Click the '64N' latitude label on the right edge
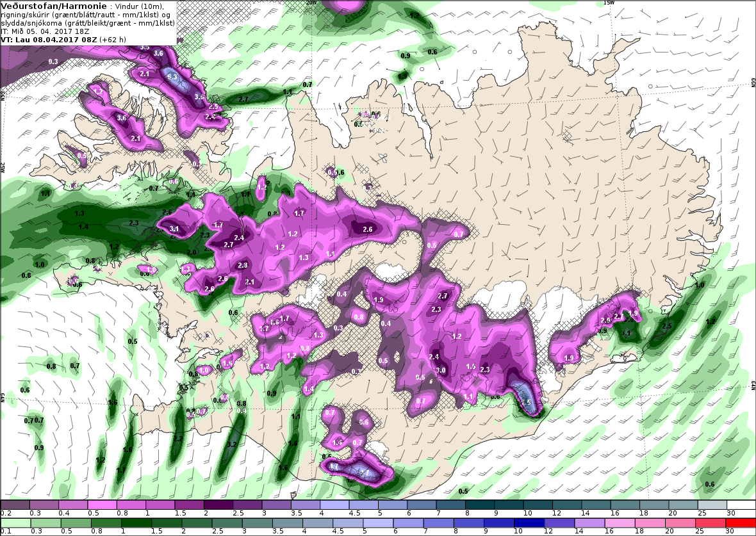 pos(753,386)
